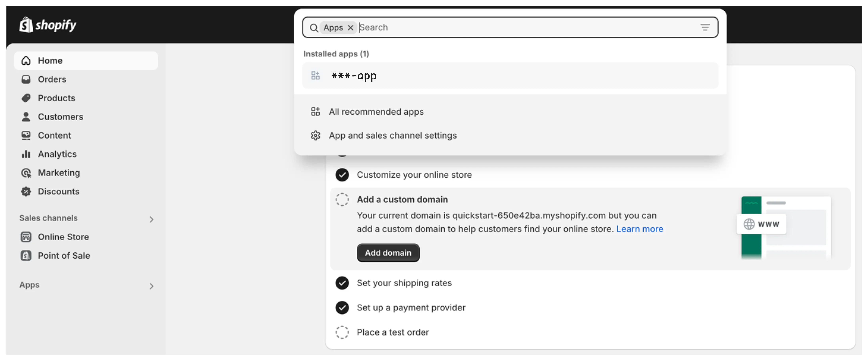Check off Add a custom domain step
Viewport: 868px width, 361px height.
pos(342,200)
